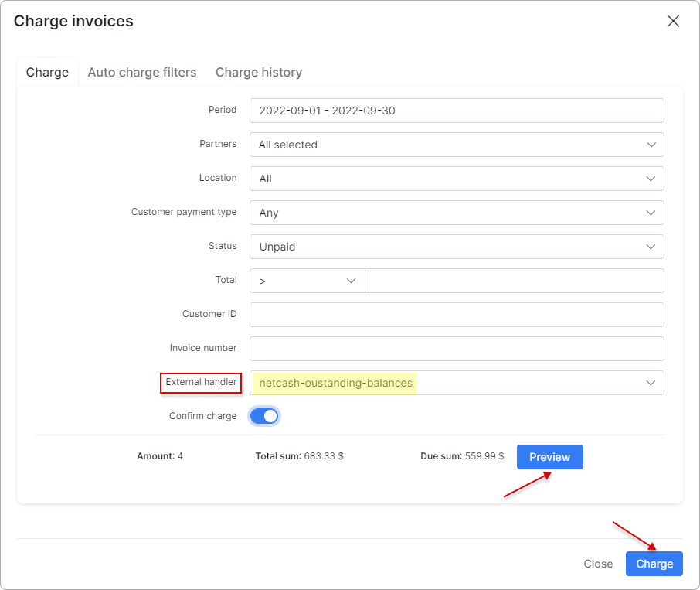Expand the Customer payment type dropdown
Viewport: 700px width, 590px height.
456,213
